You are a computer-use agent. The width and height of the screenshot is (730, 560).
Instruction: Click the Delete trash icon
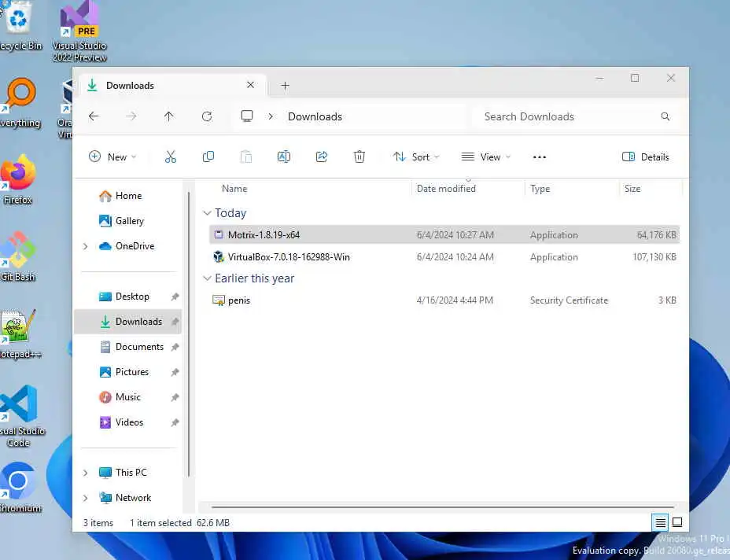pyautogui.click(x=359, y=157)
